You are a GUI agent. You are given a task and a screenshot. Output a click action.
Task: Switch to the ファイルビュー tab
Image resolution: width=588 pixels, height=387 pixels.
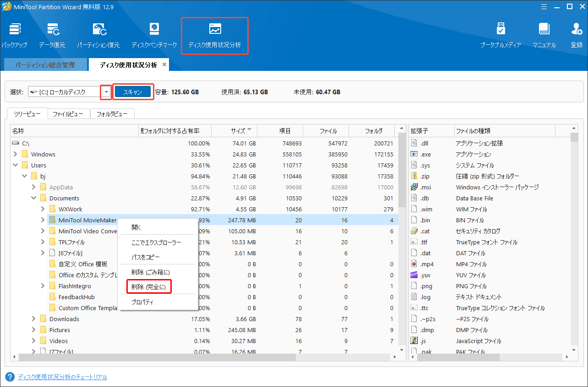68,114
